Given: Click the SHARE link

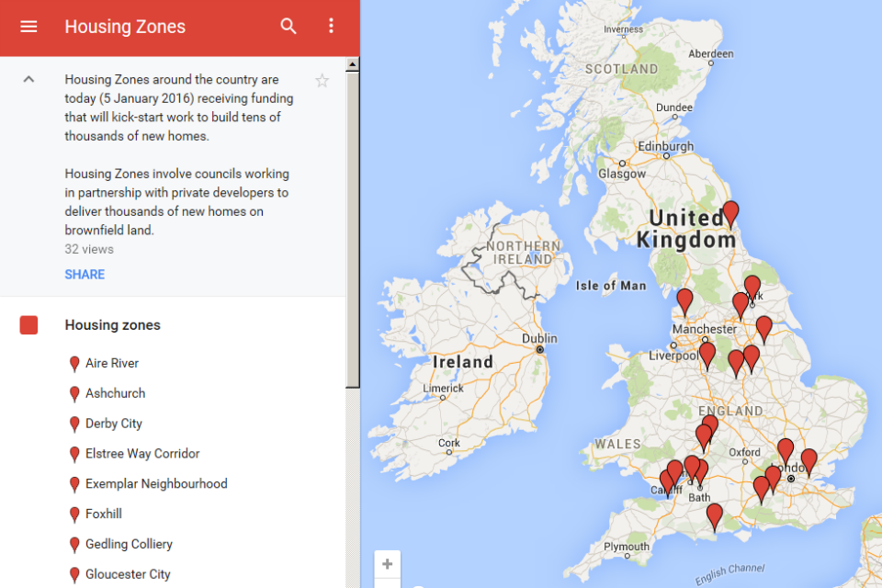Looking at the screenshot, I should [85, 275].
